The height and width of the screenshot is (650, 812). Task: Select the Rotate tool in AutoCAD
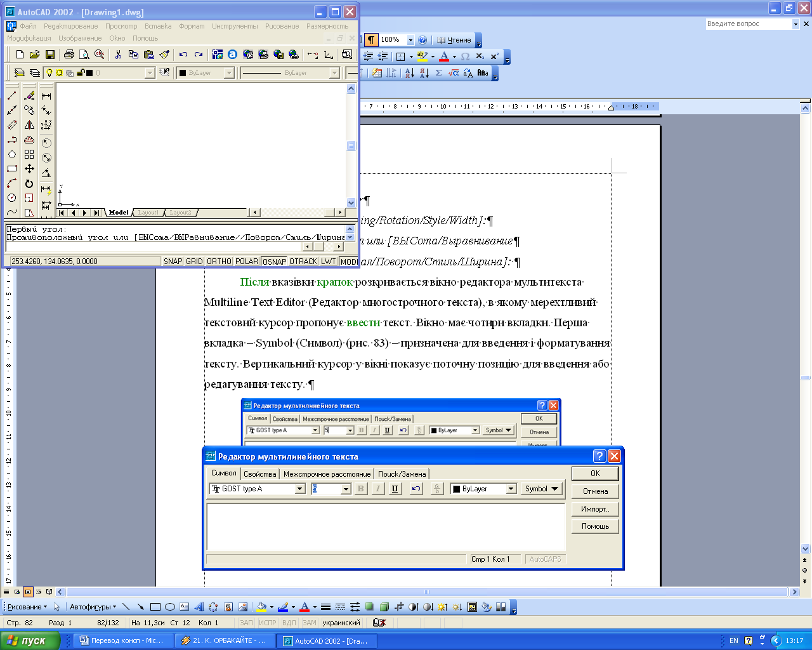click(x=29, y=183)
